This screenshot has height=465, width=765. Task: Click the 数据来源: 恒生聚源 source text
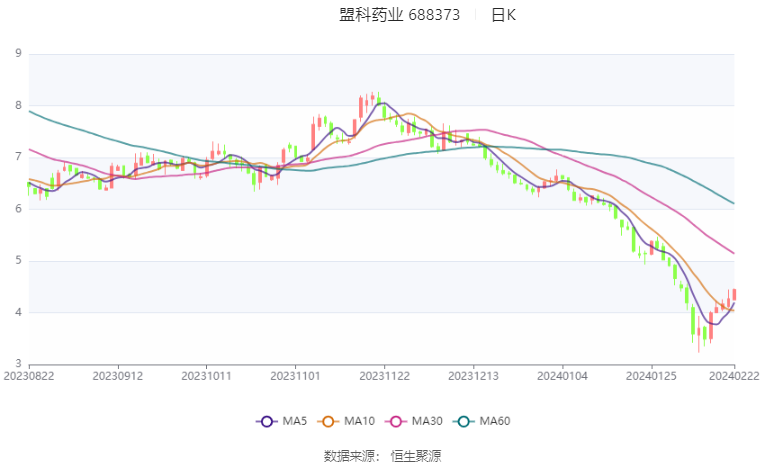point(382,456)
